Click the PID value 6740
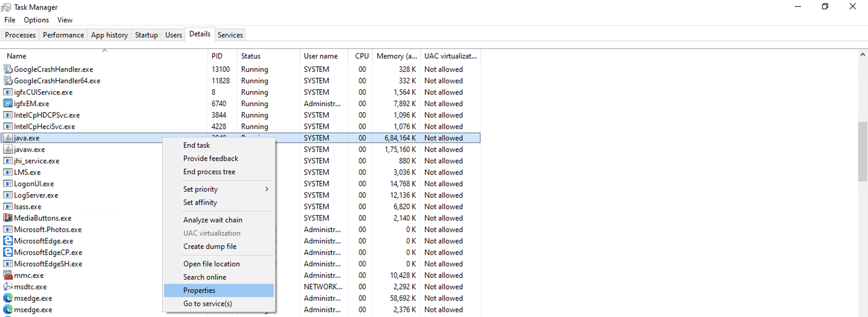 [x=219, y=104]
